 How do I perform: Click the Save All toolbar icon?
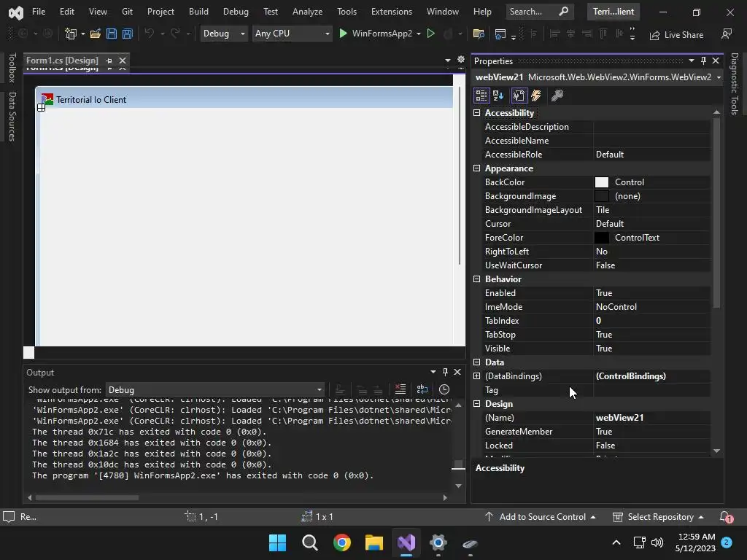(127, 34)
